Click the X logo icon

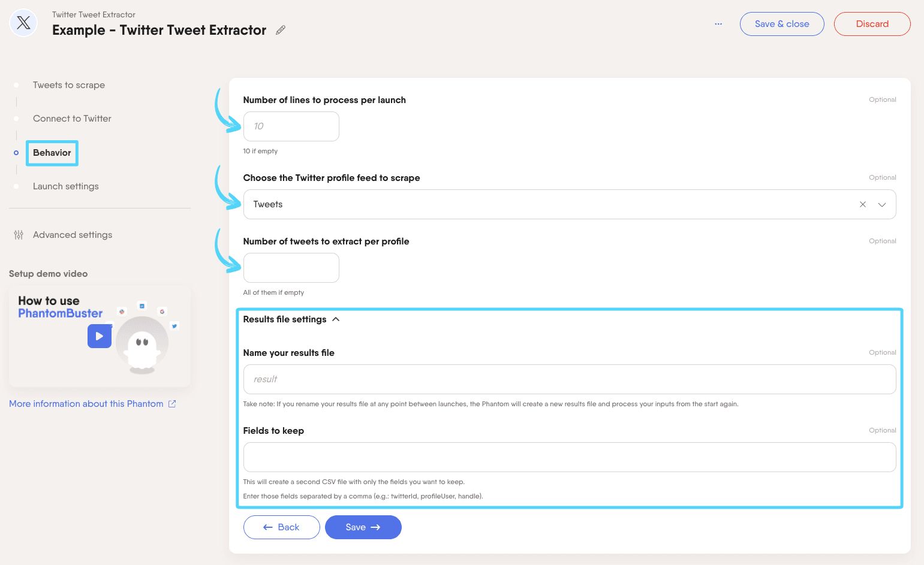pos(23,23)
